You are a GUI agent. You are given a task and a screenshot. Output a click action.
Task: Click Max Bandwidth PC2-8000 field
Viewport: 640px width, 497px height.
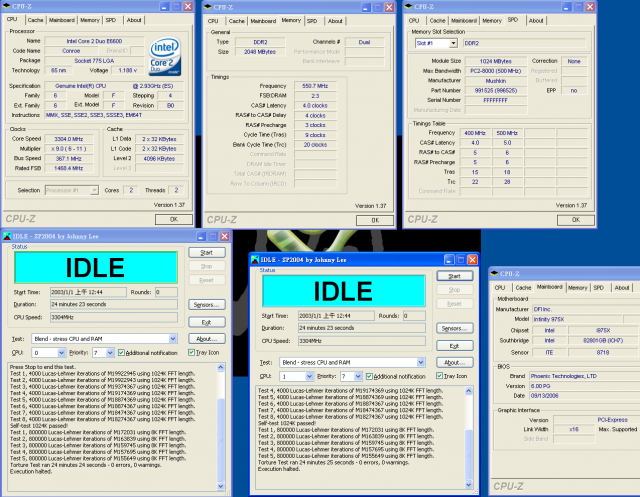click(x=496, y=71)
